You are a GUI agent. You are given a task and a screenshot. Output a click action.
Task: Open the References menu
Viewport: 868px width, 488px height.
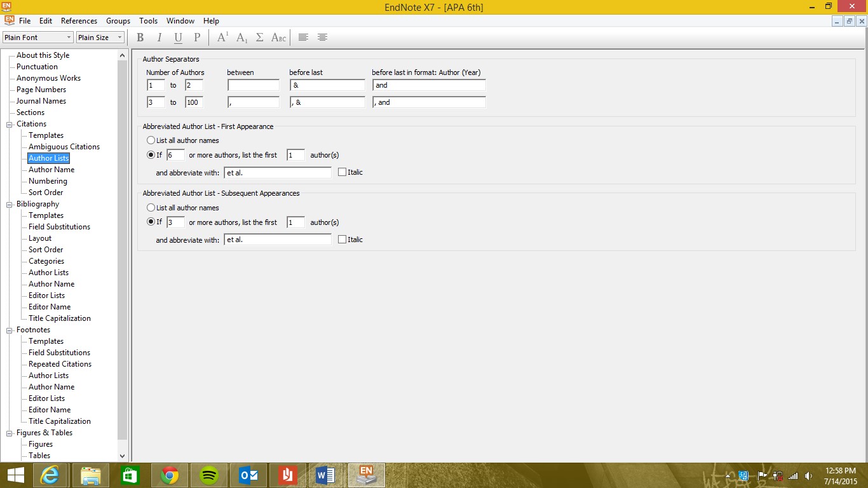click(x=79, y=21)
